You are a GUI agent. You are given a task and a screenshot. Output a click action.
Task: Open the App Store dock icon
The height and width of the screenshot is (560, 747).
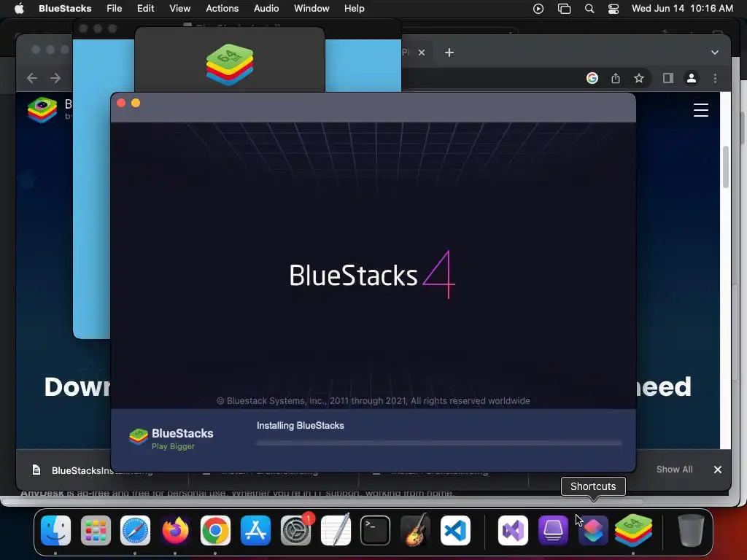[x=255, y=530]
